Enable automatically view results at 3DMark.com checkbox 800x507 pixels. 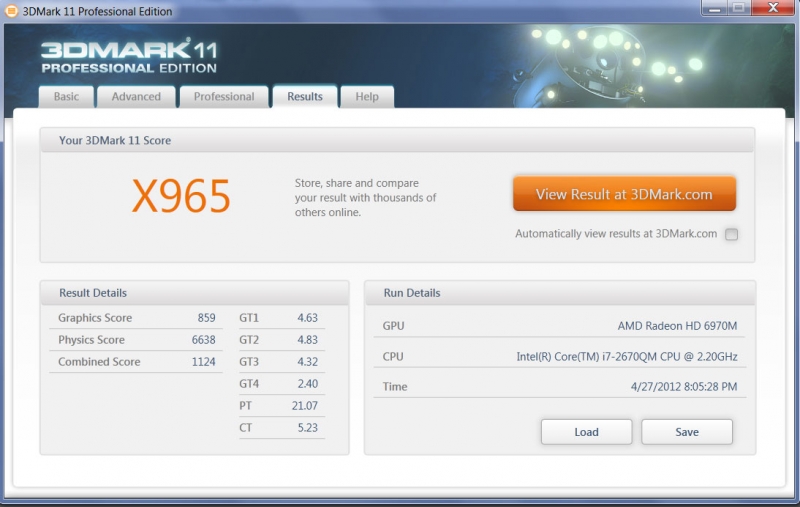732,234
